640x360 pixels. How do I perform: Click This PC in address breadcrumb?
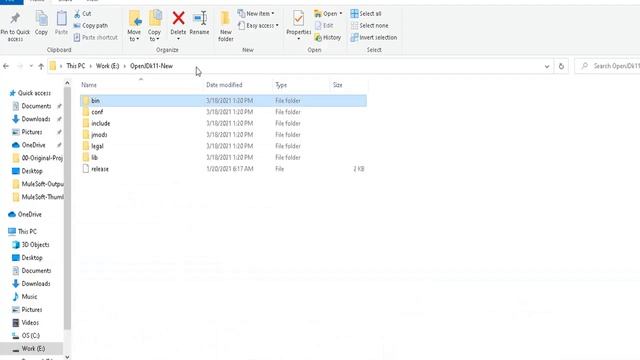(x=76, y=66)
